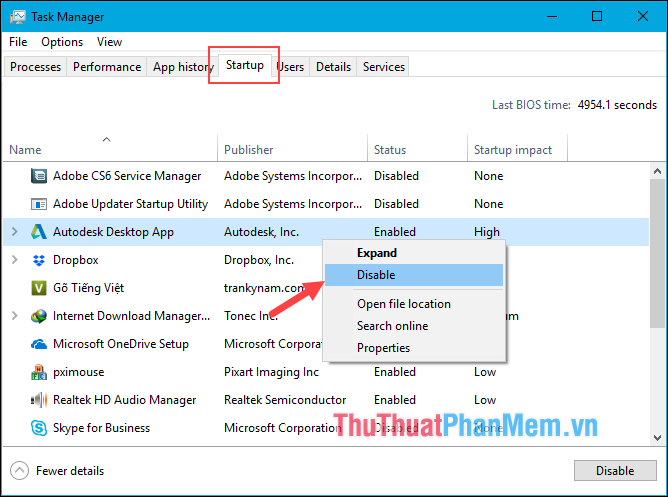Click the Adobe Updater Startup Utility icon

[x=39, y=204]
